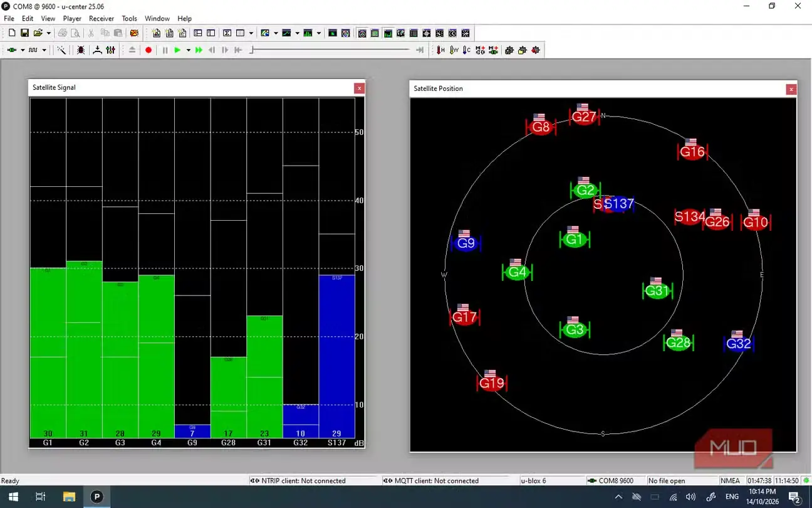Expand the Open file dropdown arrow
This screenshot has width=812, height=508.
click(48, 33)
